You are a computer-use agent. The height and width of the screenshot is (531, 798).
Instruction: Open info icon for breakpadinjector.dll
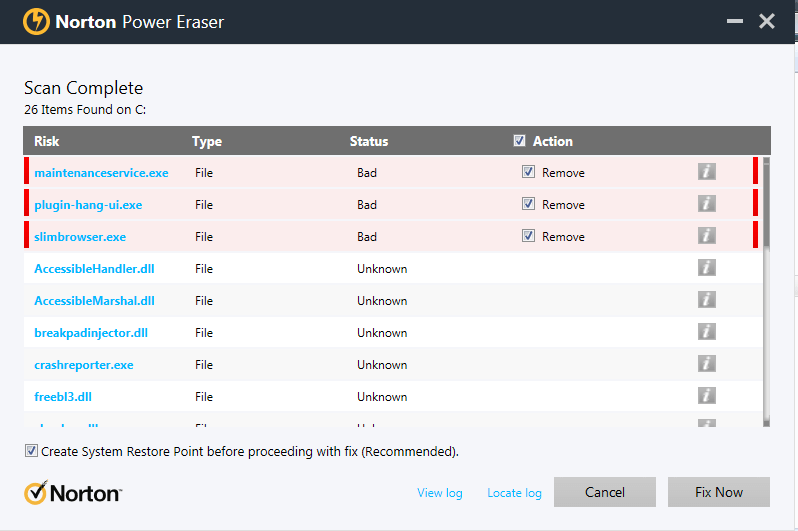tap(707, 332)
